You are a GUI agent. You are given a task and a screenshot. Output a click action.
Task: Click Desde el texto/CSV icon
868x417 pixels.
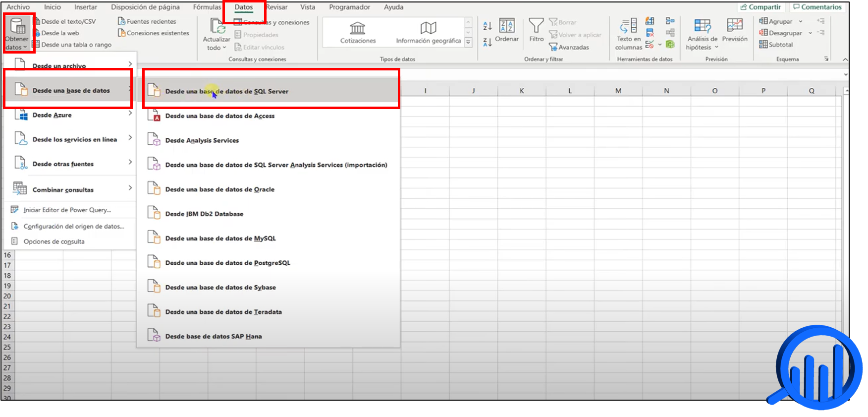[37, 21]
